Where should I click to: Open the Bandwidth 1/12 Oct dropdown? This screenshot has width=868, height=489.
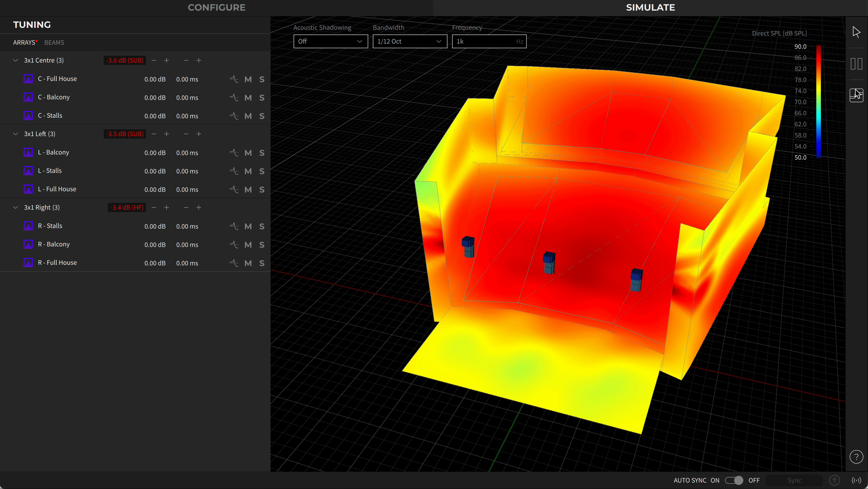tap(410, 41)
